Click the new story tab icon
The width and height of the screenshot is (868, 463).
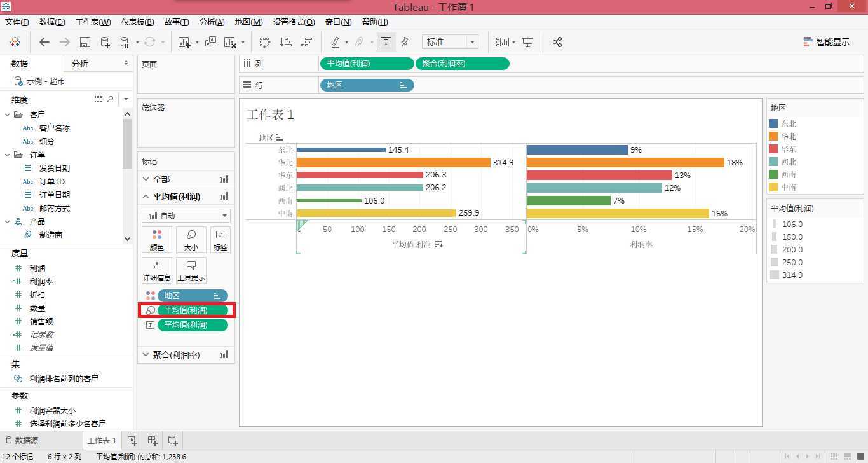(173, 440)
